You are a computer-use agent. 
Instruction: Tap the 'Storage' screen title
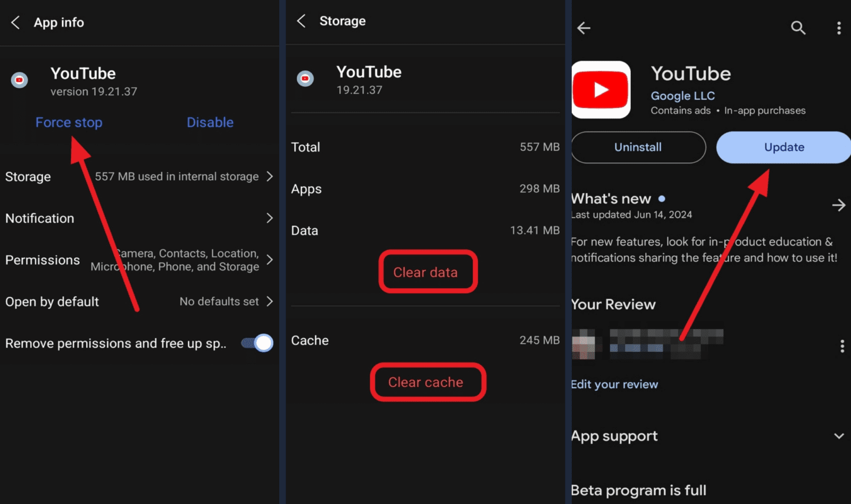343,21
